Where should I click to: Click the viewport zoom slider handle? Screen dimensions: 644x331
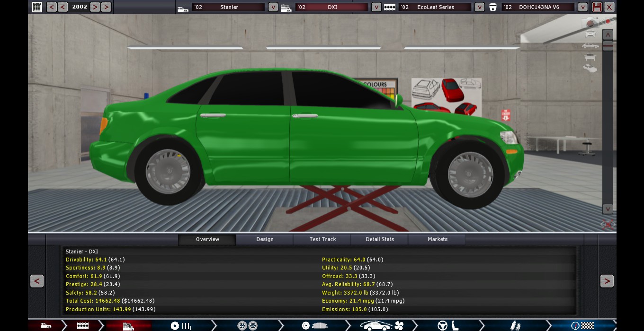click(x=608, y=46)
